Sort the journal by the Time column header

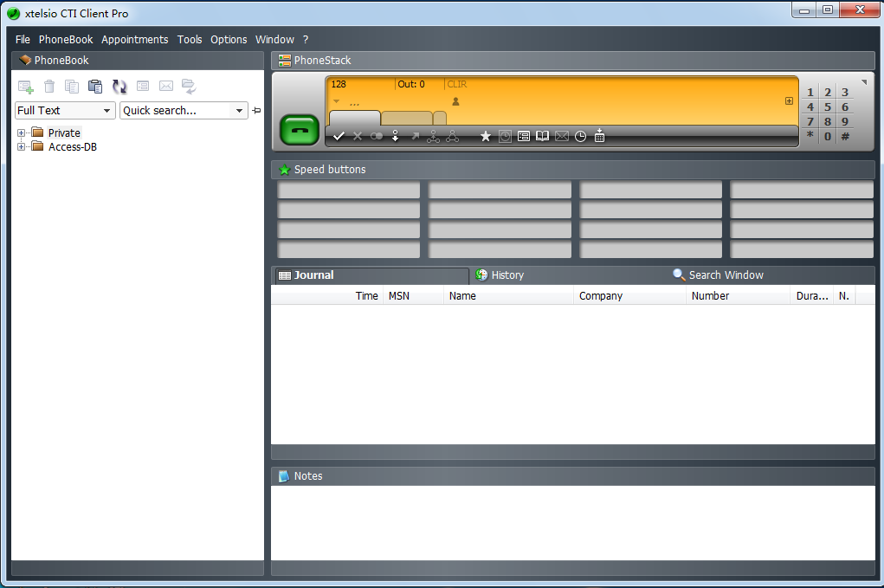(327, 296)
